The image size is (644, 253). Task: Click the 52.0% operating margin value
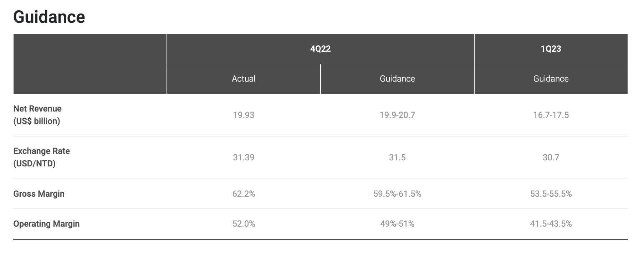tap(244, 224)
